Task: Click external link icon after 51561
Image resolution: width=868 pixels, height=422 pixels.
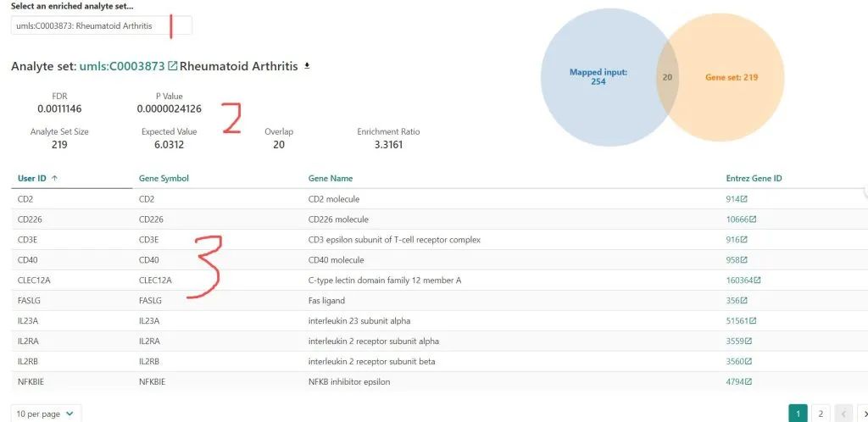Action: point(753,321)
